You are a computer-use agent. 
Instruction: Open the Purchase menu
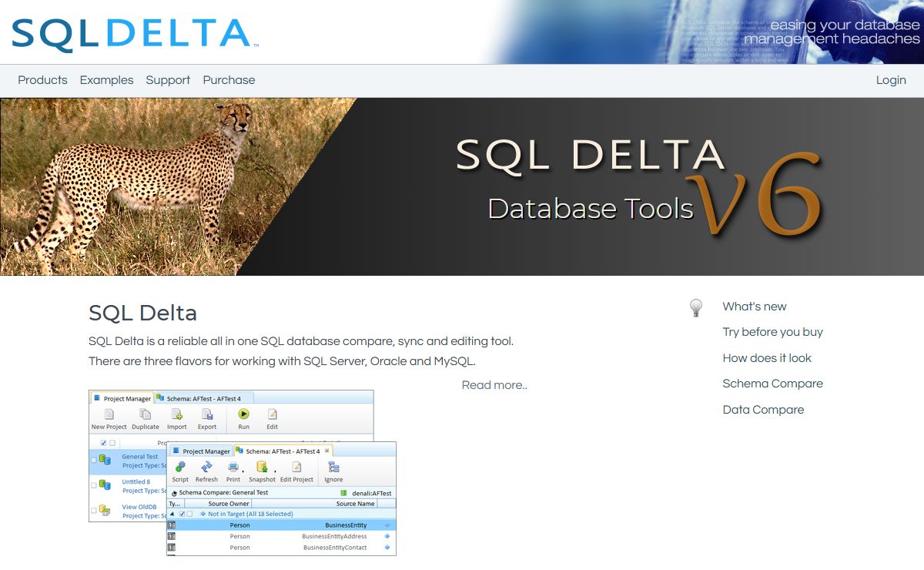click(x=229, y=80)
